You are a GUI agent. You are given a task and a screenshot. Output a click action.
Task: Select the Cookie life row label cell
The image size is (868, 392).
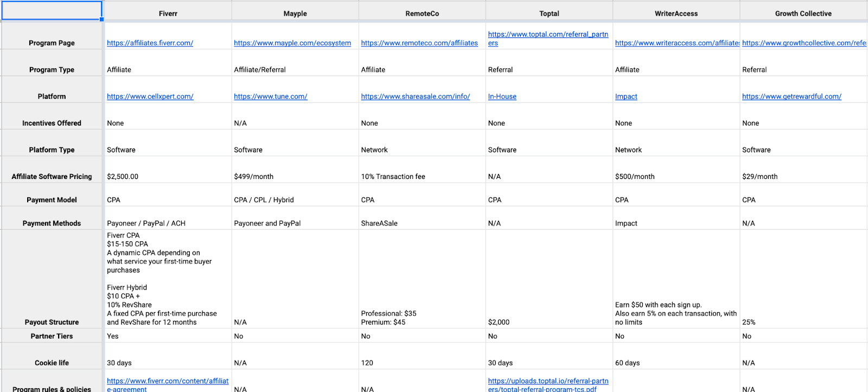[52, 363]
